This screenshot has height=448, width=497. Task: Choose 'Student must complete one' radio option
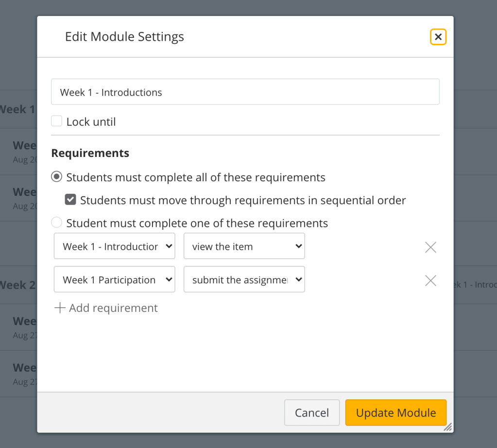coord(57,223)
